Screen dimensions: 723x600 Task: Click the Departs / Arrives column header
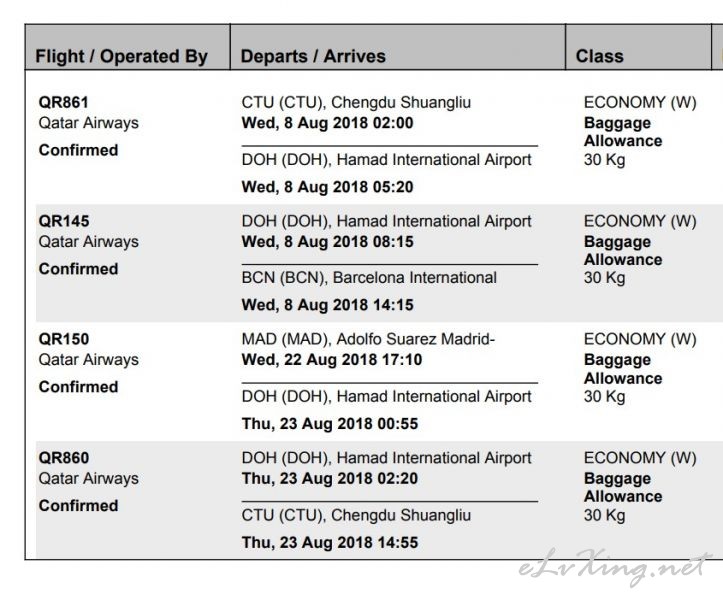click(x=313, y=56)
